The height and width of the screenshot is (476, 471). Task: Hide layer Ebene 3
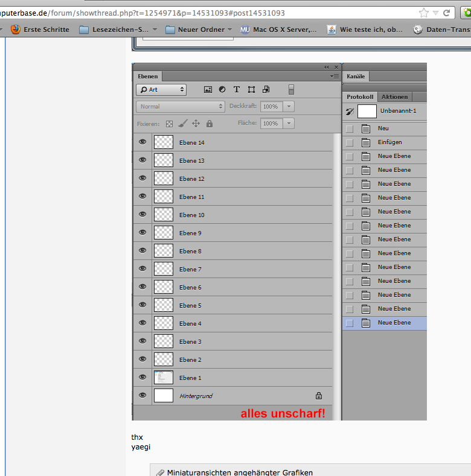[x=143, y=341]
